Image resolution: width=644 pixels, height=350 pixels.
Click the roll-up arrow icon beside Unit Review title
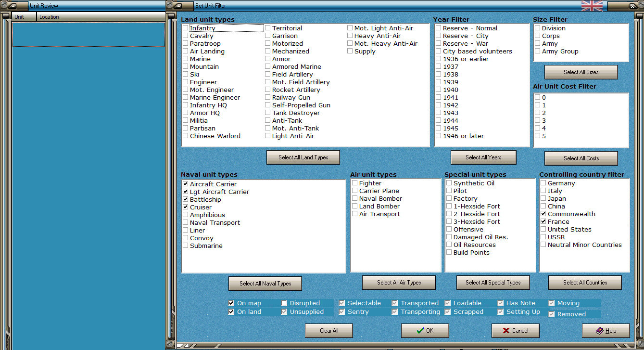click(13, 6)
